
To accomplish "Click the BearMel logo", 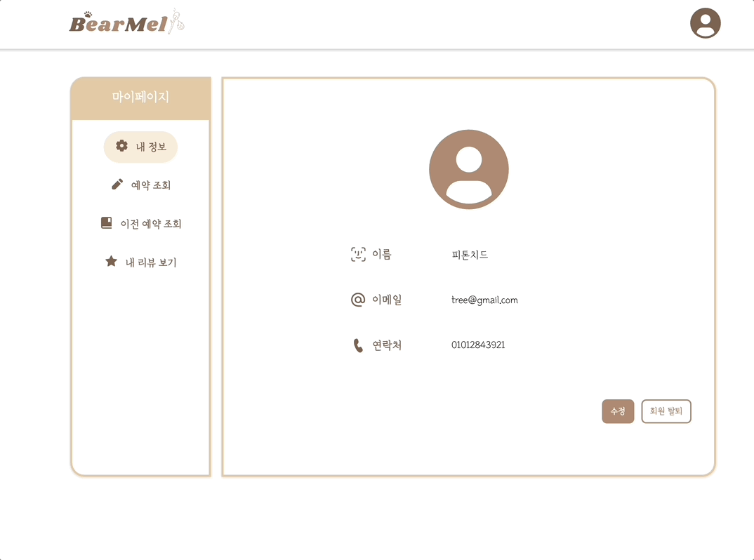I will point(127,22).
